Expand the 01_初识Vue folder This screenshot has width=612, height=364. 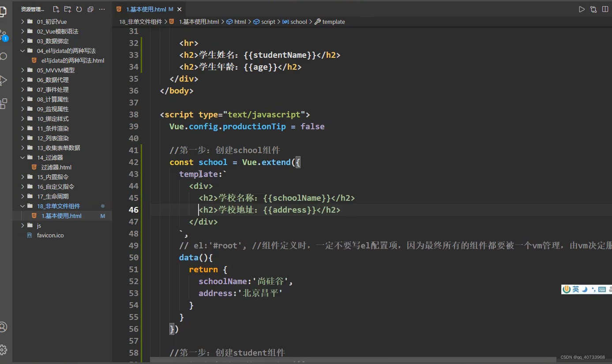(x=62, y=22)
